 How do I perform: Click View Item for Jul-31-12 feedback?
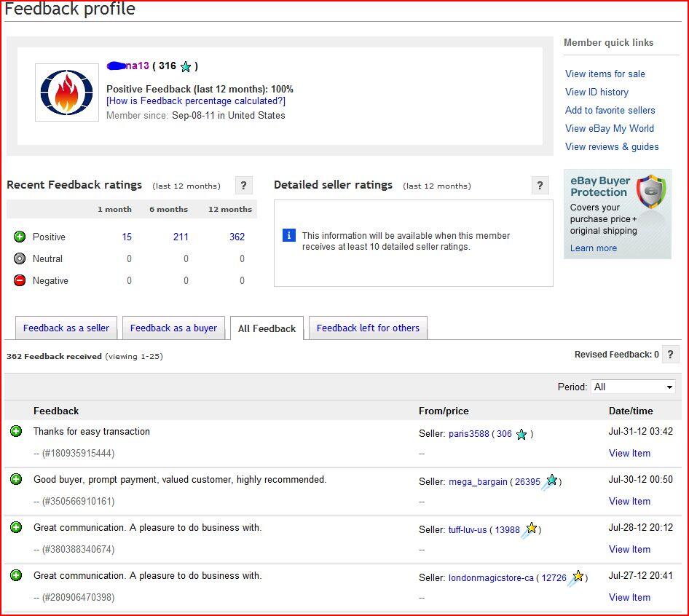[629, 453]
